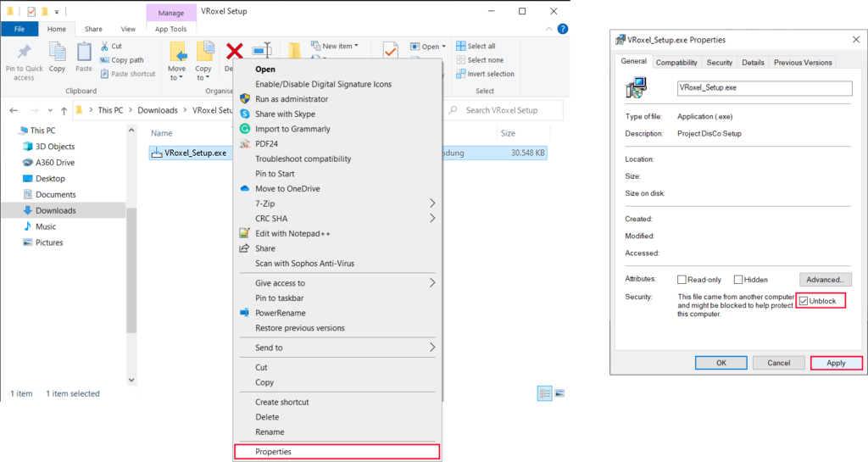Toggle the Read-only attribute checkbox
Viewport: 868px width, 462px height.
(682, 280)
